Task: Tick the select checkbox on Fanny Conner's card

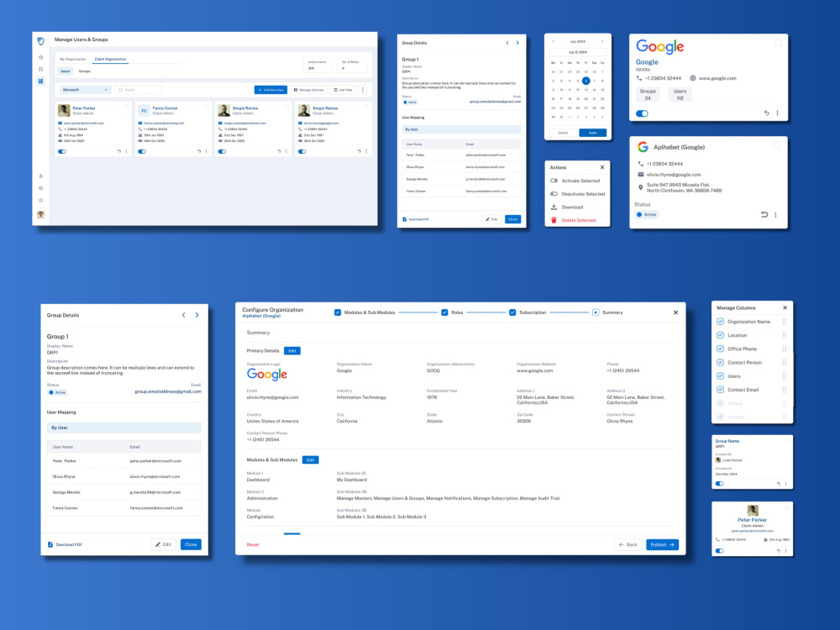Action: (207, 107)
